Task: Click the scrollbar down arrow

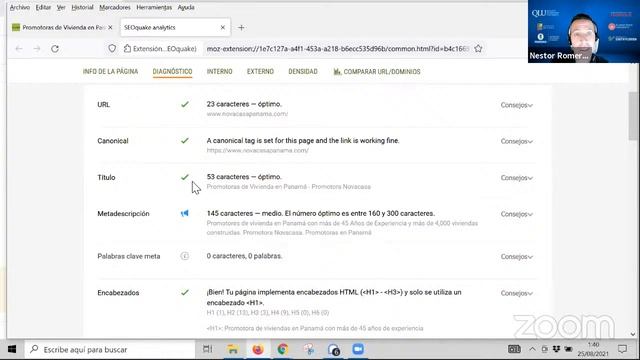Action: tap(633, 334)
